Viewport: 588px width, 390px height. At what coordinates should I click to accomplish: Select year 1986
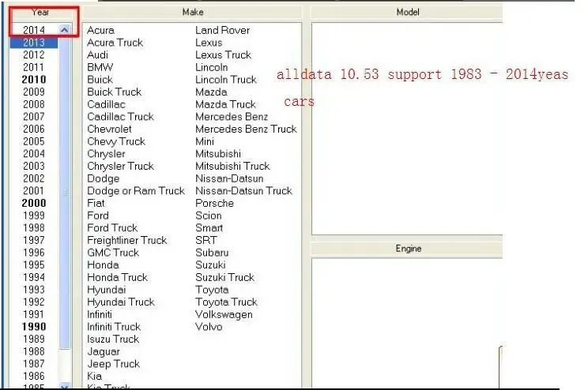pos(34,376)
